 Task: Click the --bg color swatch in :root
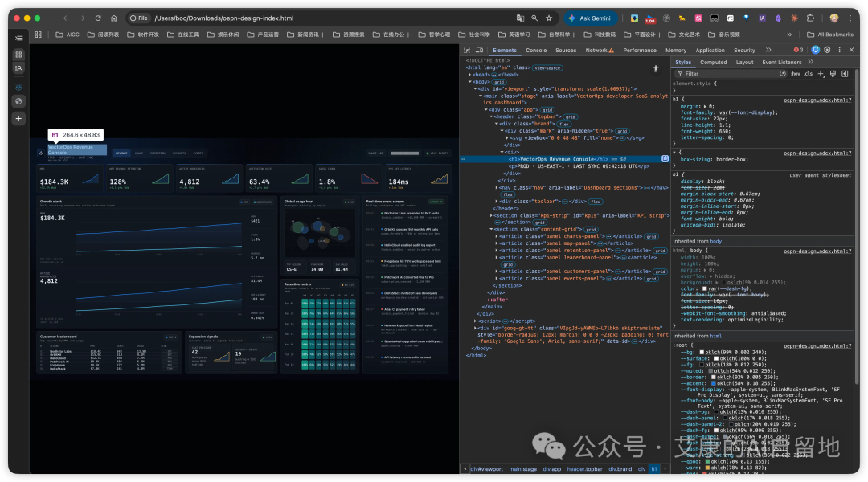[x=702, y=352]
